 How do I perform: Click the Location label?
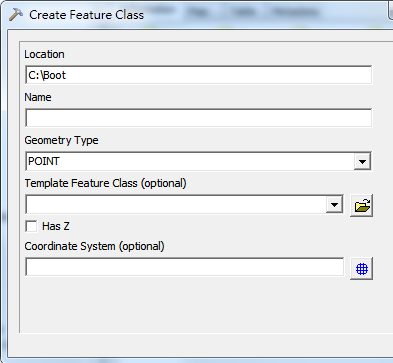pyautogui.click(x=44, y=54)
